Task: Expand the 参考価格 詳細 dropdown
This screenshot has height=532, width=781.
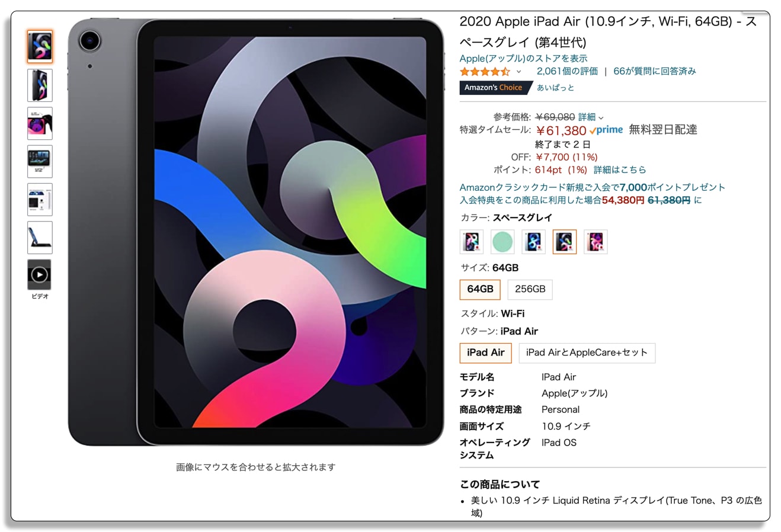Action: pyautogui.click(x=591, y=117)
